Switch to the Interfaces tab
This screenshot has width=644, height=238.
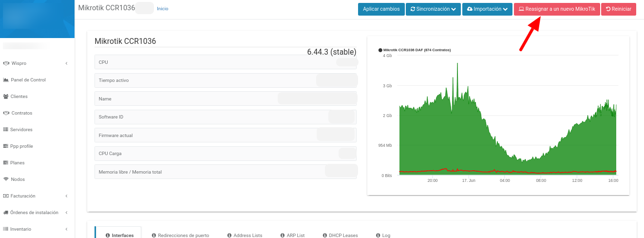click(118, 233)
